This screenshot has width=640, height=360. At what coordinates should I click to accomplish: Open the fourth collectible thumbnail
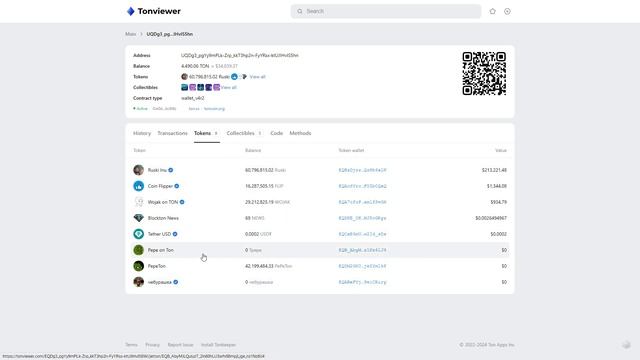click(209, 87)
